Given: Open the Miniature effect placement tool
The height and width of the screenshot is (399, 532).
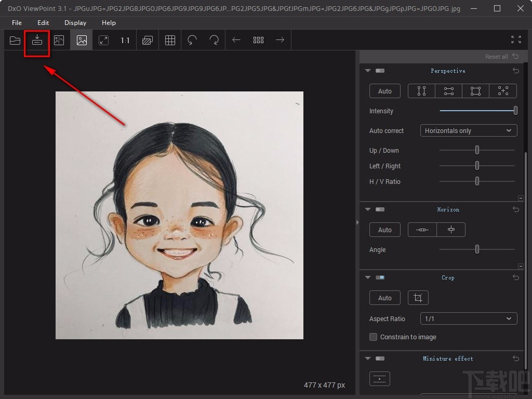Looking at the screenshot, I should (x=380, y=379).
